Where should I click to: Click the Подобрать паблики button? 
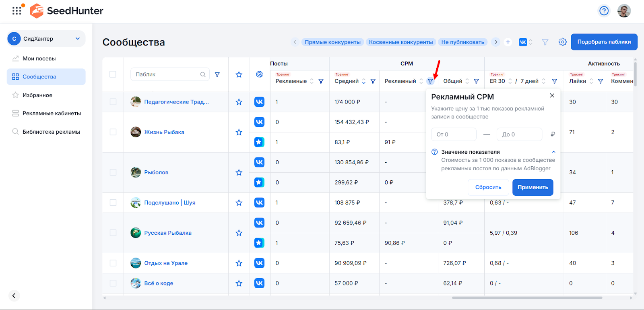(604, 42)
